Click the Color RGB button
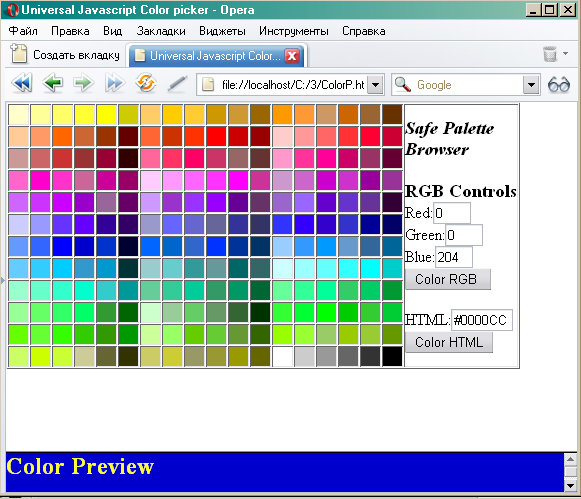The width and height of the screenshot is (581, 499). tap(448, 279)
